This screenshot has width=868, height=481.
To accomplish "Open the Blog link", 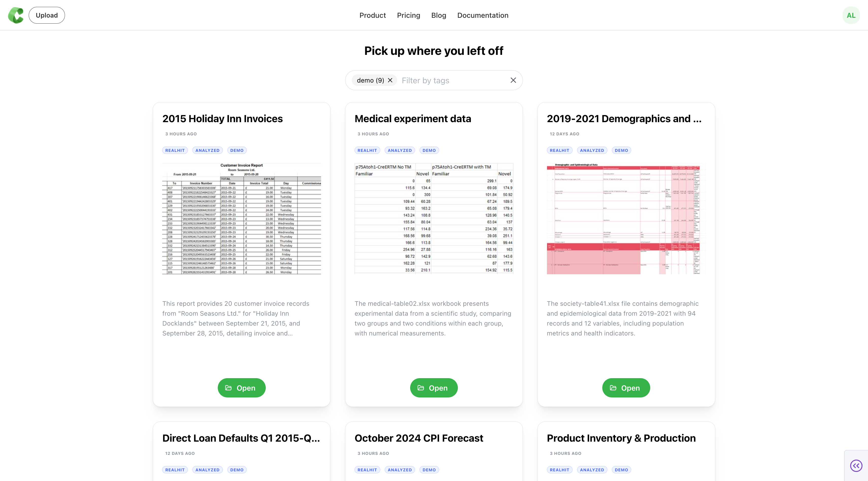I will [x=438, y=15].
